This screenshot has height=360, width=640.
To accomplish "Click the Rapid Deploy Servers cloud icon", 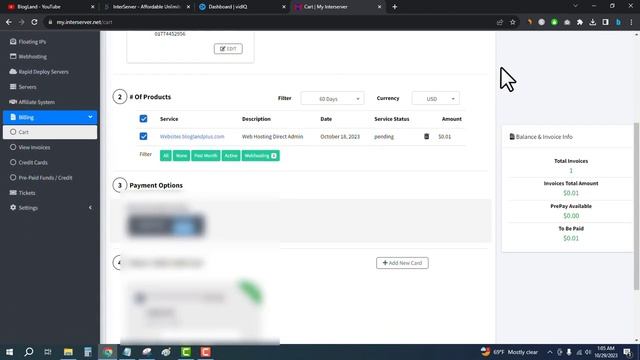I will (13, 71).
